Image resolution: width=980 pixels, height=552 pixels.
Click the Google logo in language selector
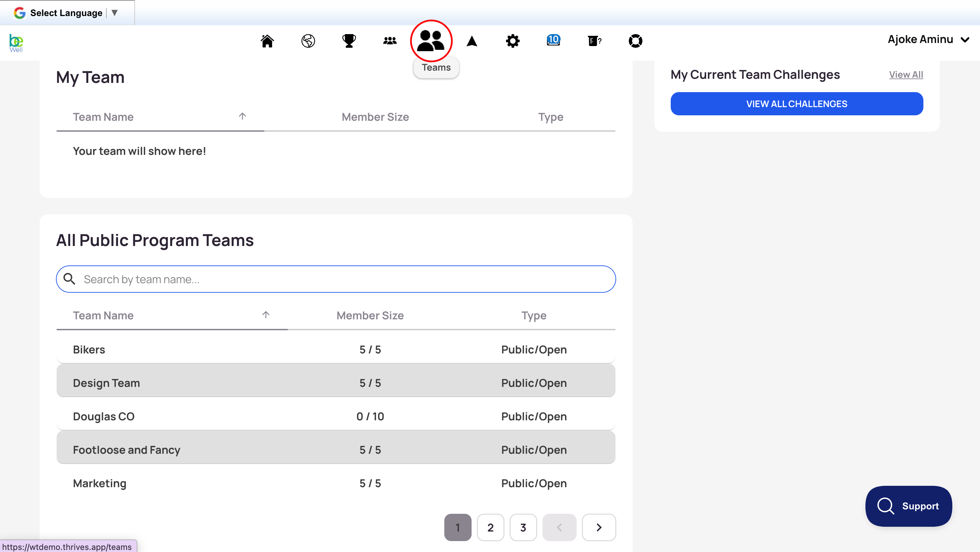(x=19, y=13)
